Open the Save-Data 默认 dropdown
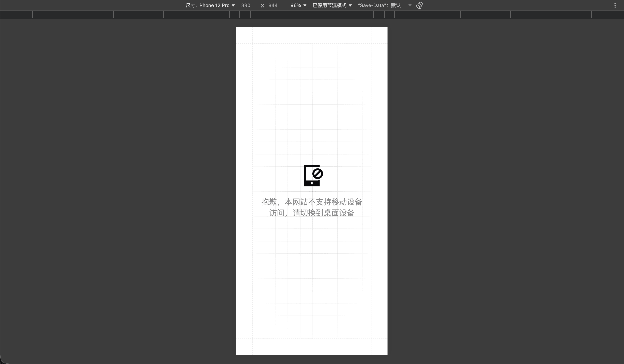624x364 pixels. (384, 5)
